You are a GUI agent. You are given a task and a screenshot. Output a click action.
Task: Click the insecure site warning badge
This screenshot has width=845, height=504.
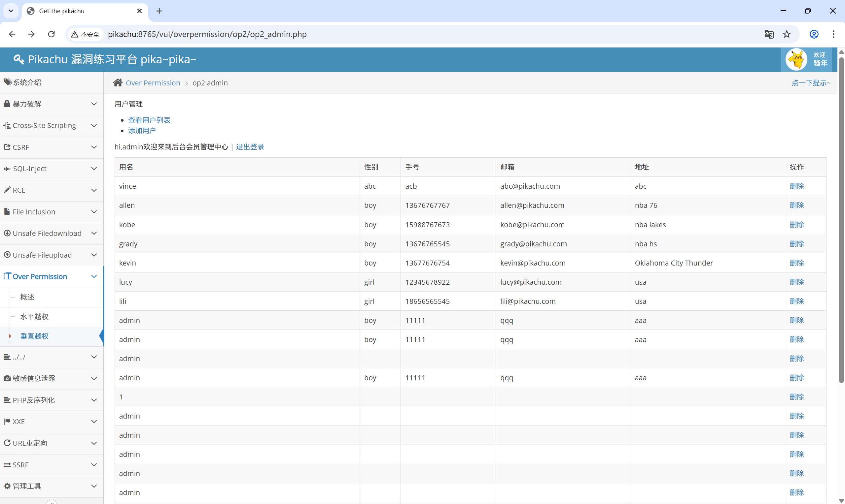[x=85, y=34]
